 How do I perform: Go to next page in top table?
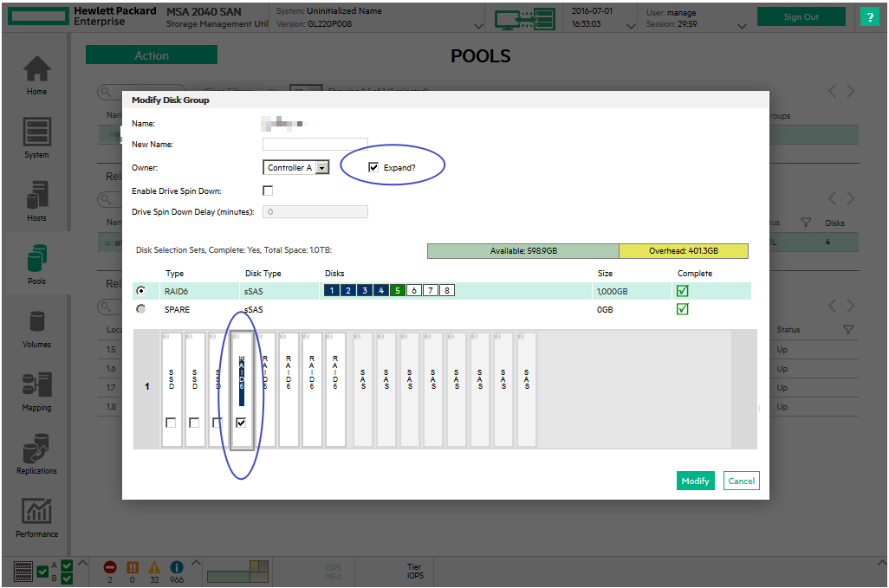coord(851,91)
